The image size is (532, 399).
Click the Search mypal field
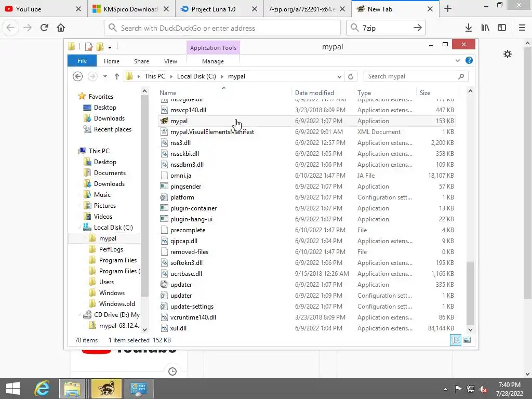pos(416,76)
